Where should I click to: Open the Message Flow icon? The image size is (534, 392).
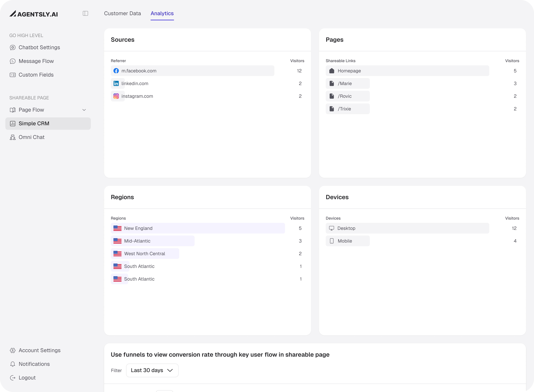click(x=13, y=61)
